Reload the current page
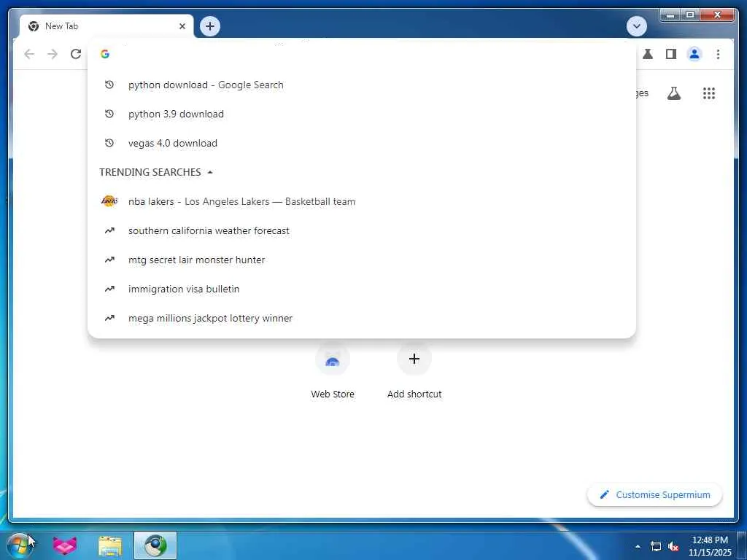 [76, 54]
